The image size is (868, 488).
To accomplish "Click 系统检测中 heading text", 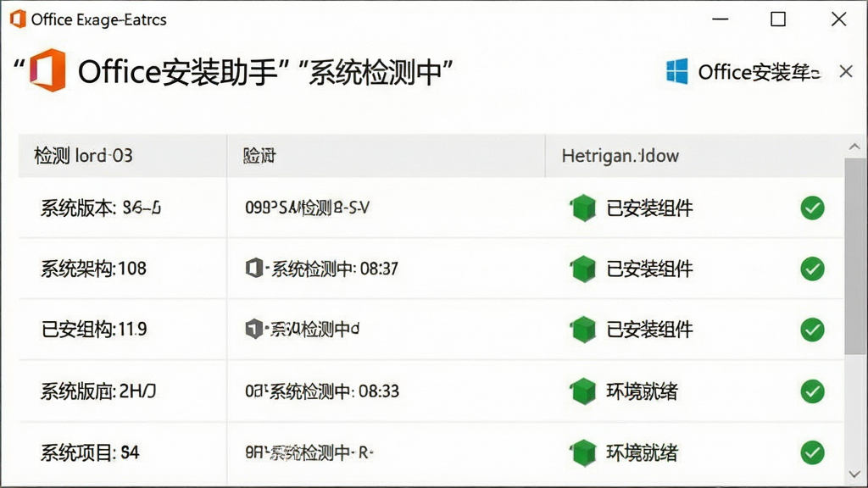I will (375, 72).
